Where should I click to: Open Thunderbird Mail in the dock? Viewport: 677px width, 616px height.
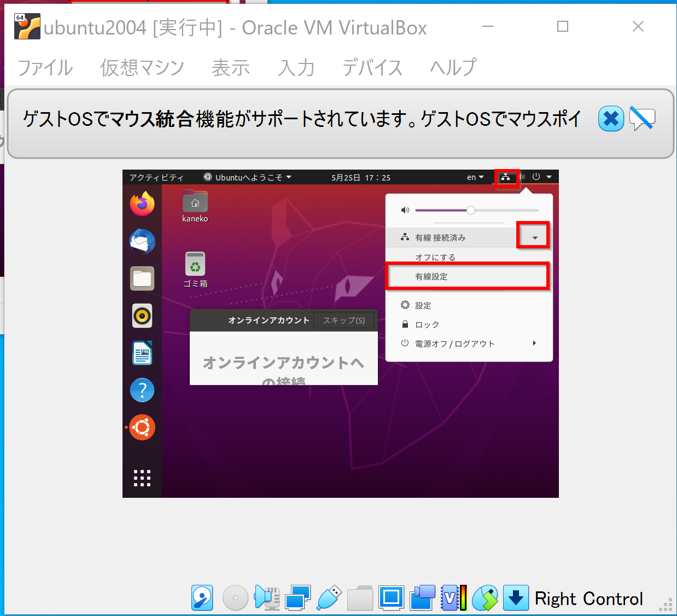pos(142,241)
